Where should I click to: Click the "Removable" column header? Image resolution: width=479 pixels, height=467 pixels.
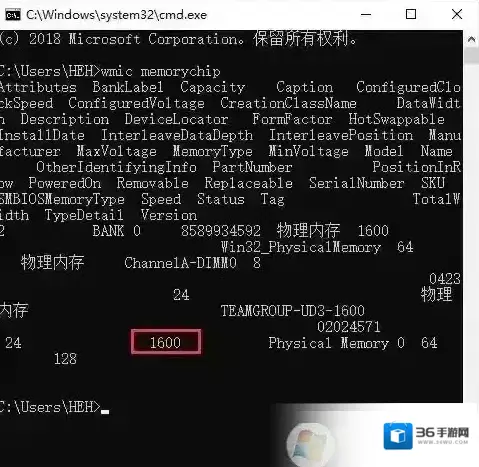click(x=153, y=183)
